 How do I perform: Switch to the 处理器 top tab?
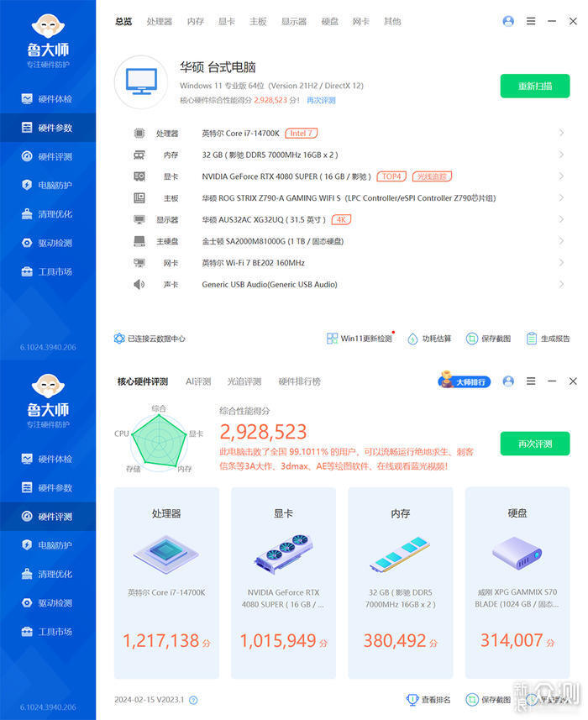(160, 21)
